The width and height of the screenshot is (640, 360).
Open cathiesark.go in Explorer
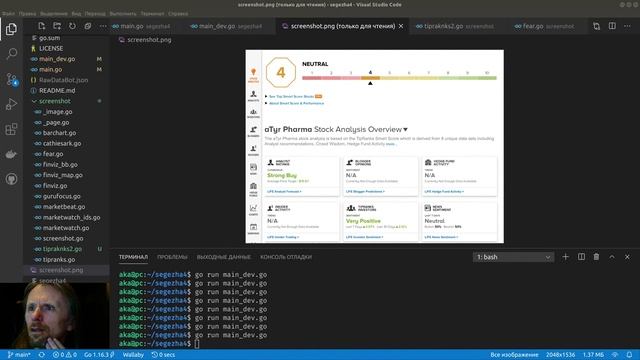click(62, 143)
